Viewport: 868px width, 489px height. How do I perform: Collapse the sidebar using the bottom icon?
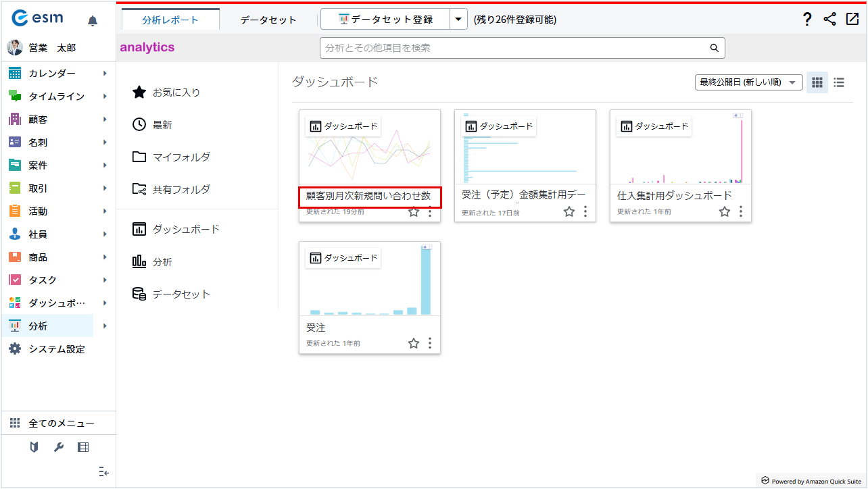[x=103, y=471]
